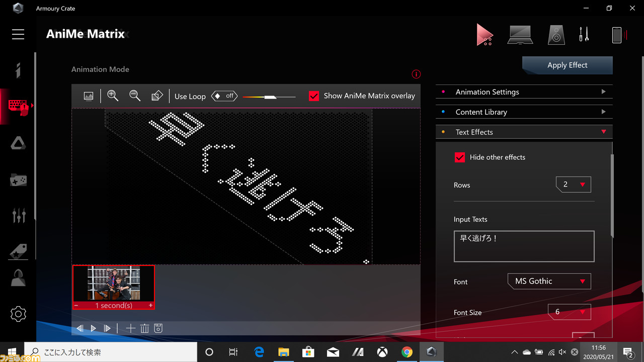Open Cortana circle on taskbar

pos(209,352)
